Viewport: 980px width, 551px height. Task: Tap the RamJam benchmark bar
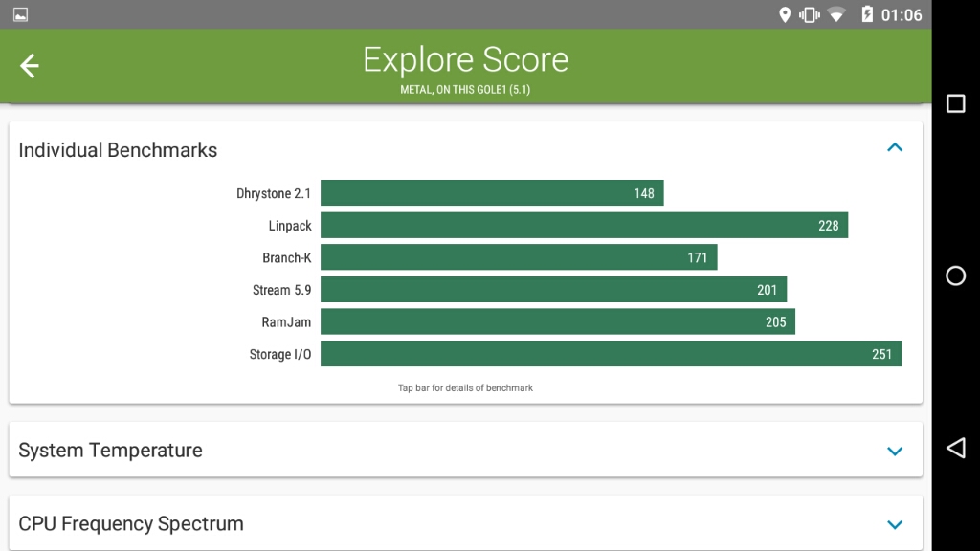pyautogui.click(x=558, y=321)
